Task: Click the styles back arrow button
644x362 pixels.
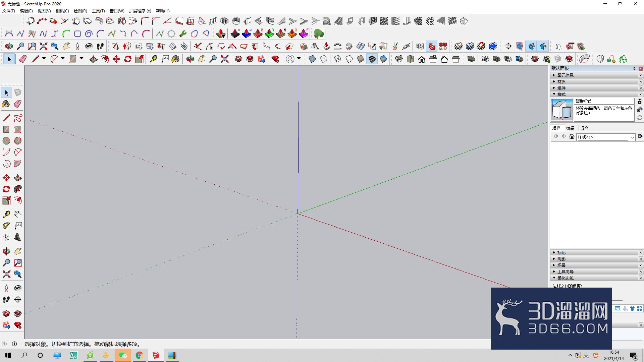Action: click(556, 136)
